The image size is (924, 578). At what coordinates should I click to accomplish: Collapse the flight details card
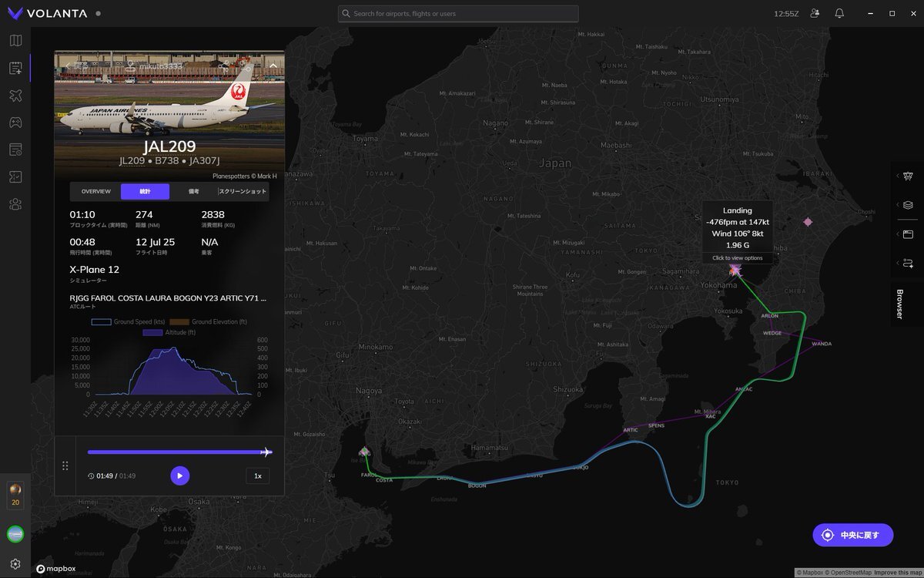tap(273, 66)
